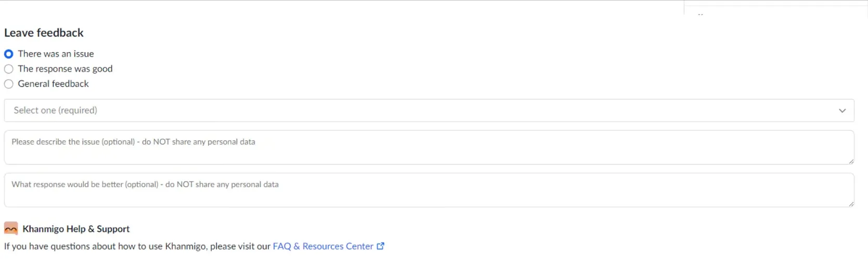Screen dimensions: 868x269
Task: Grab the better response box resize handle
Action: pos(851,204)
